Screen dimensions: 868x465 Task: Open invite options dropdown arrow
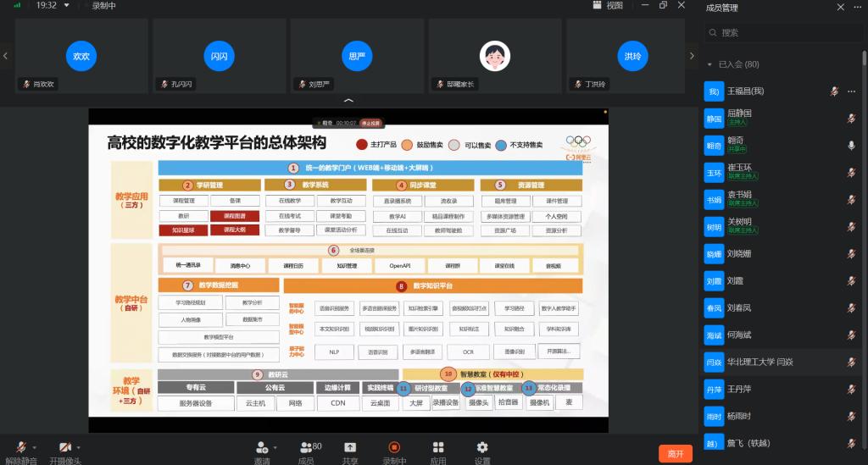275,447
